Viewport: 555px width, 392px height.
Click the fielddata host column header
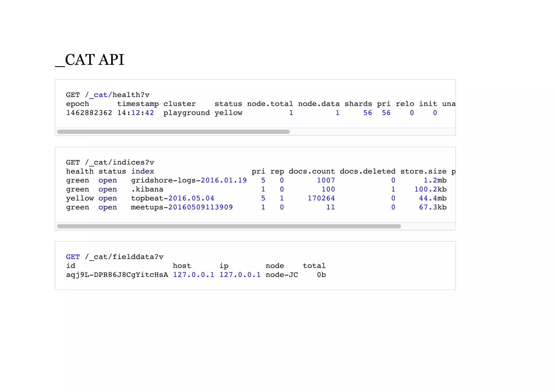pyautogui.click(x=182, y=266)
